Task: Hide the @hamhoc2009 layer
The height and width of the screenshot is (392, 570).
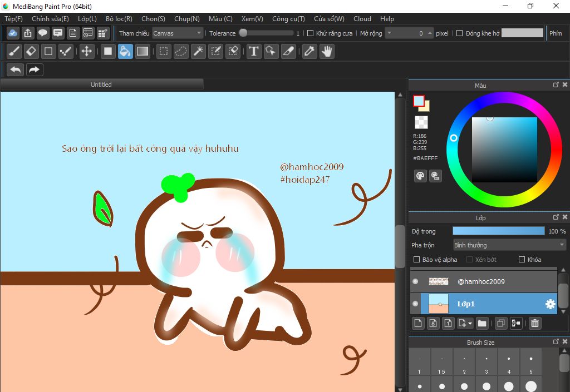Action: coord(415,282)
